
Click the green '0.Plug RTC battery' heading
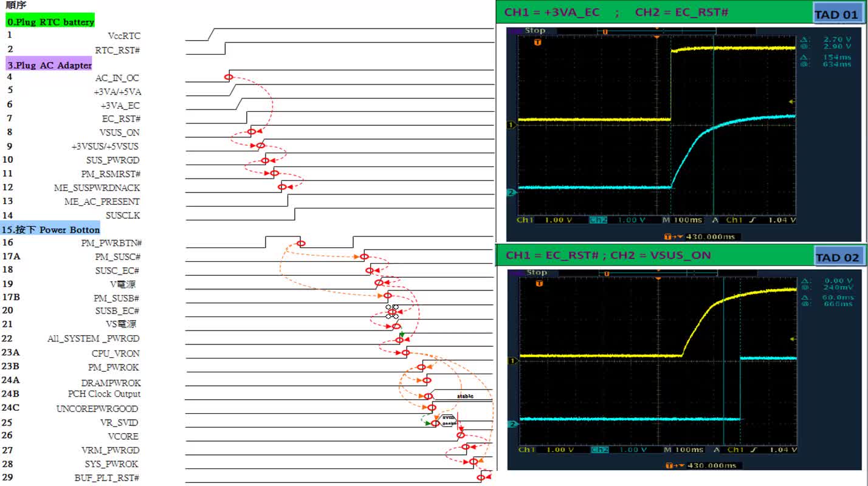pos(50,22)
